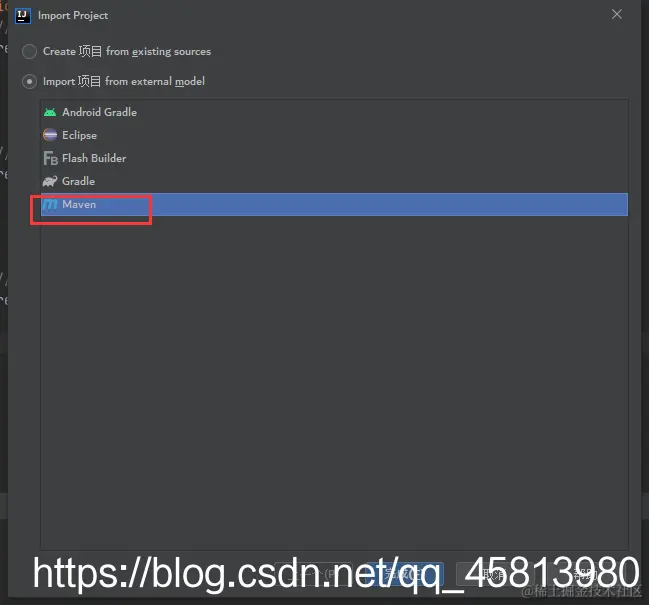Choose 'Maven' text in the model list

(79, 204)
